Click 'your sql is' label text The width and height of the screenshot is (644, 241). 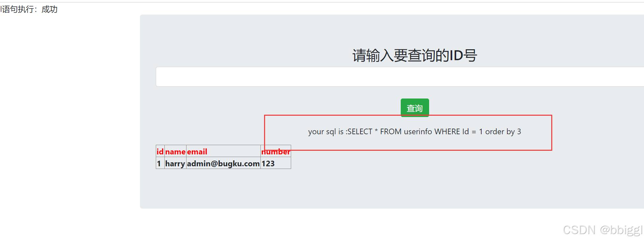point(326,132)
